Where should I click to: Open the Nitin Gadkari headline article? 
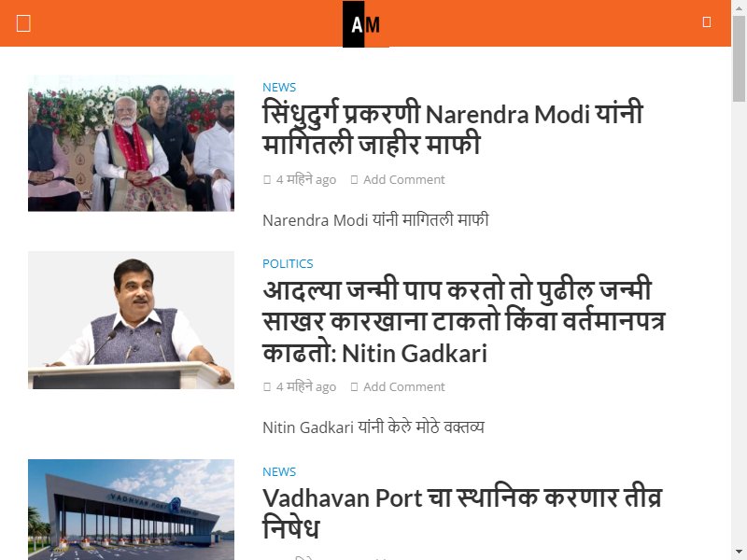click(x=463, y=320)
